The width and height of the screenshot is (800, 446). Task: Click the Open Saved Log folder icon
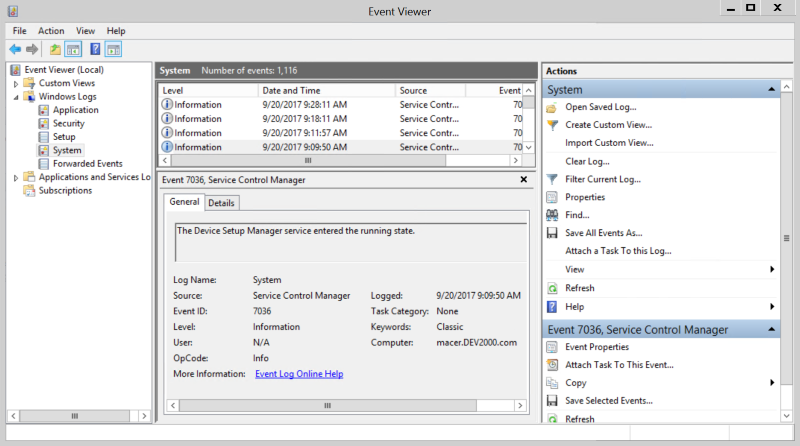click(x=552, y=107)
